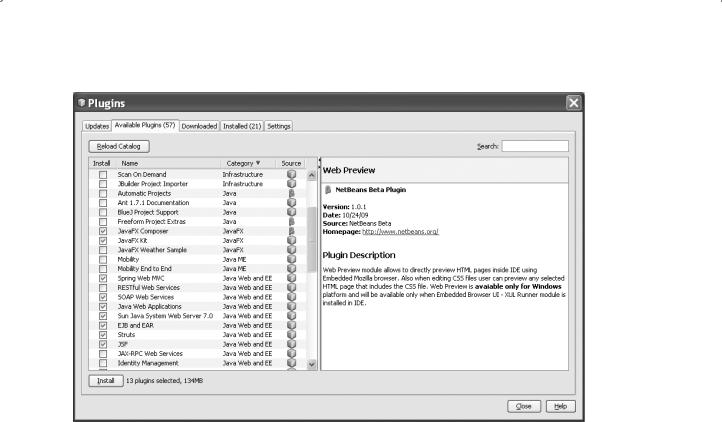722x422 pixels.
Task: Click into the Search field
Action: 535,146
